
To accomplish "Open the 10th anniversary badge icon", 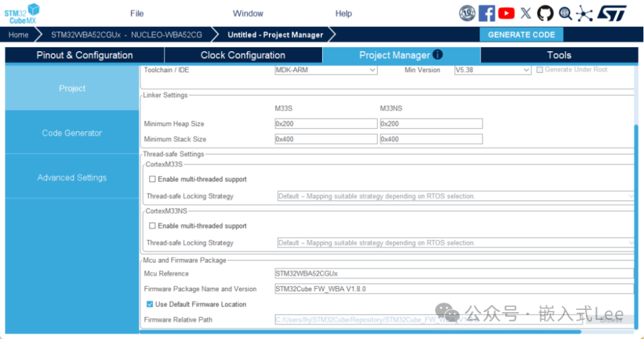I will pos(467,13).
